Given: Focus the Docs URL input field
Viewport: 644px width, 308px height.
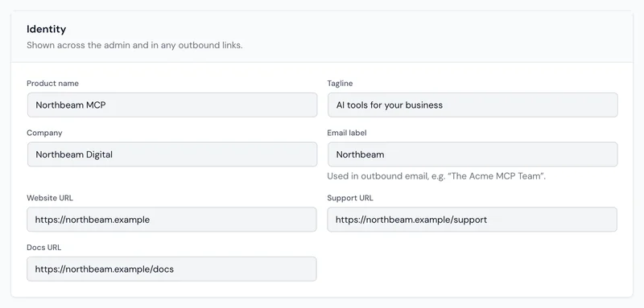Looking at the screenshot, I should (x=171, y=269).
